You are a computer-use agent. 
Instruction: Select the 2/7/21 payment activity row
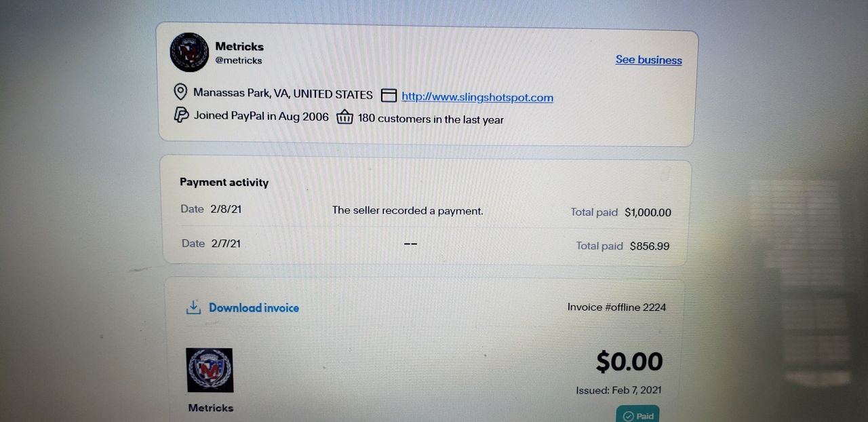coord(426,244)
